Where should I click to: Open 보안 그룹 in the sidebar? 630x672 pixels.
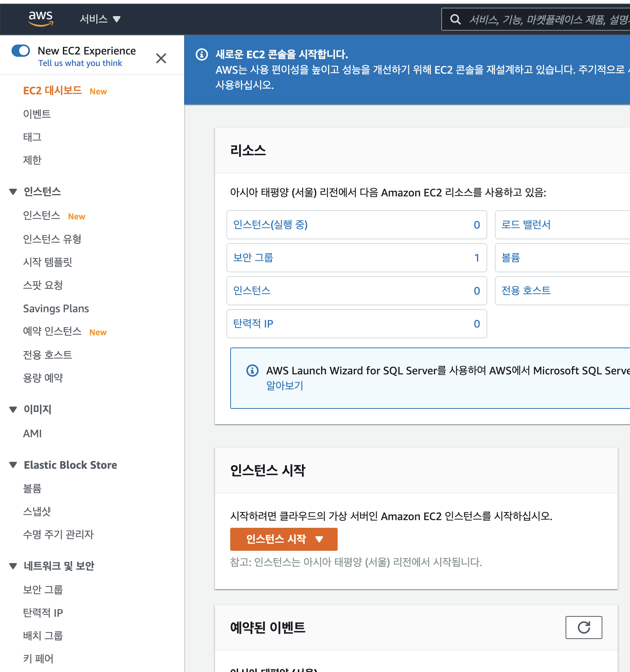tap(43, 590)
